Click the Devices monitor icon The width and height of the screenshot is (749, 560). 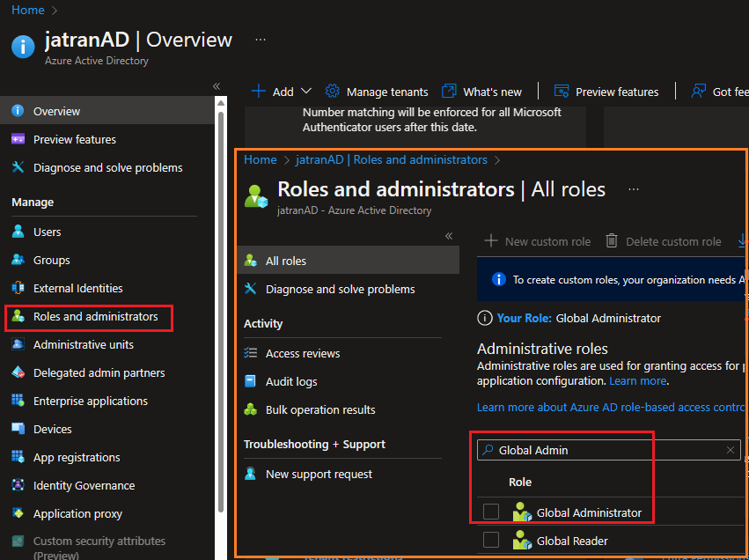click(x=18, y=429)
